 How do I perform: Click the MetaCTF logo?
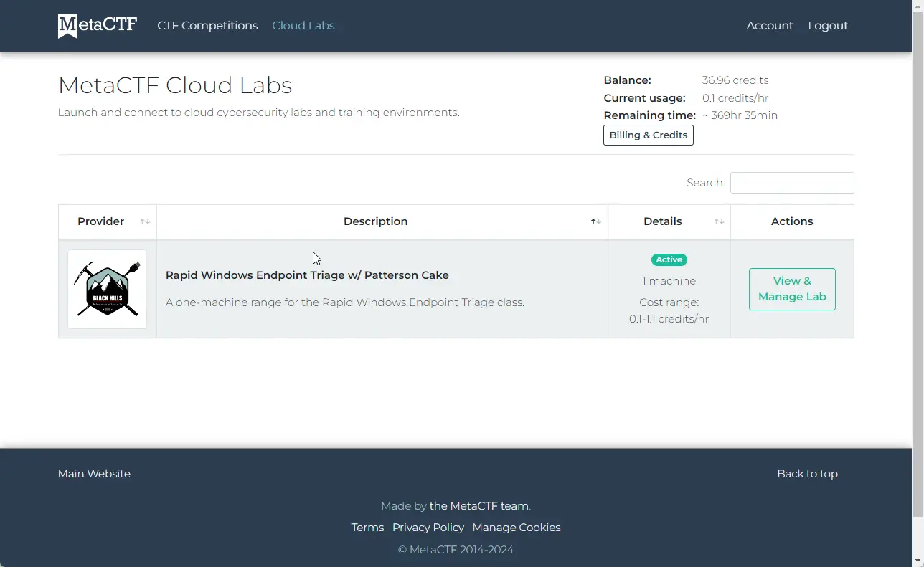(x=98, y=26)
